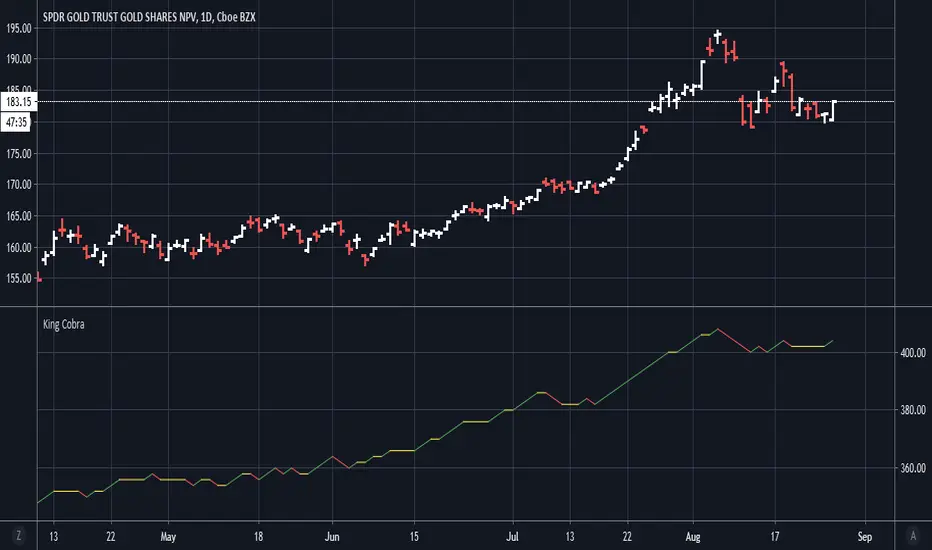Click the countdown label 47:35
The width and height of the screenshot is (932, 550).
pos(17,122)
